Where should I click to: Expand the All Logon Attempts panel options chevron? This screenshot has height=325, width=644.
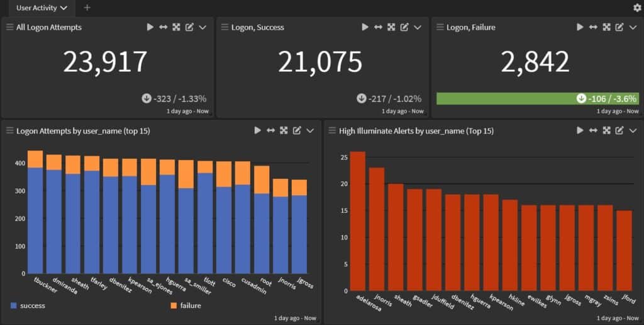point(203,27)
